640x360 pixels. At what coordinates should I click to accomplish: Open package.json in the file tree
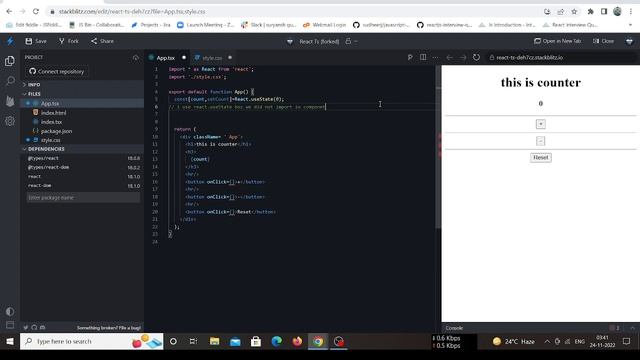click(82, 131)
